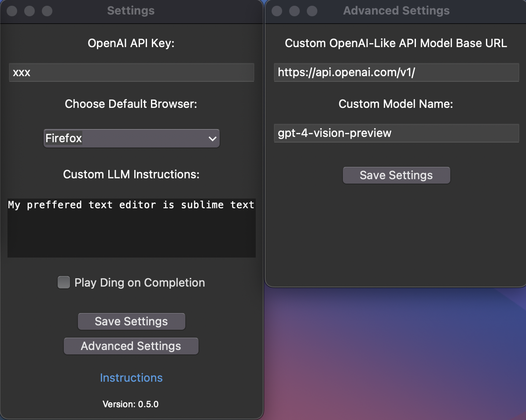Click the Choose Default Browser: label
This screenshot has height=420, width=526.
[x=131, y=104]
